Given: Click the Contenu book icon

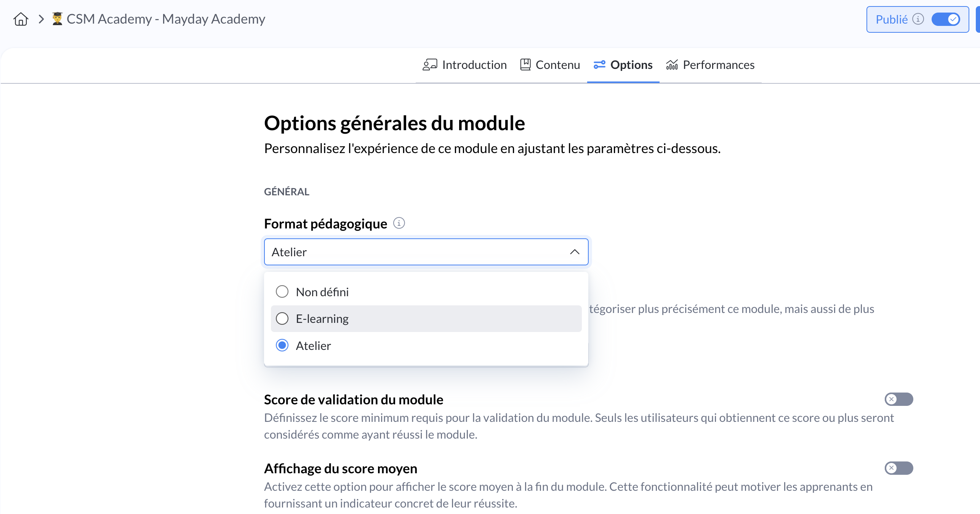Looking at the screenshot, I should tap(525, 65).
